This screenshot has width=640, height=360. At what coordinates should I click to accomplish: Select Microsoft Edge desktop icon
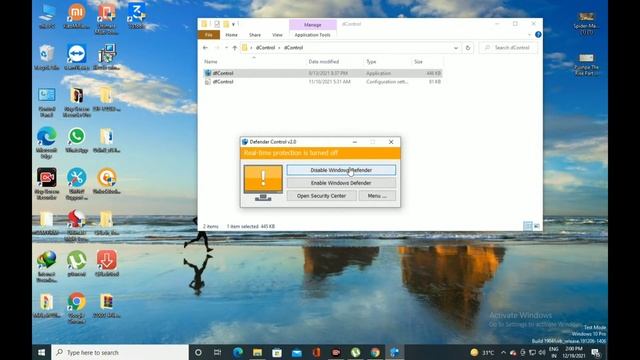coord(47,142)
